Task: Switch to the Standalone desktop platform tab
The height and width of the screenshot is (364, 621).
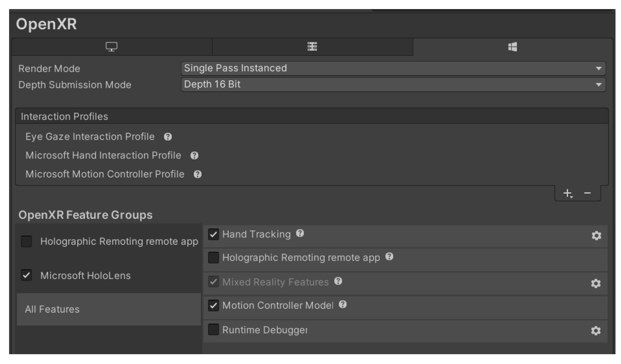Action: (x=112, y=47)
